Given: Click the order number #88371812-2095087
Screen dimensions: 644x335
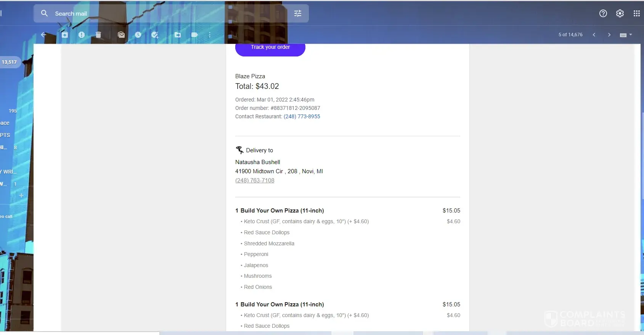Looking at the screenshot, I should pyautogui.click(x=296, y=108).
